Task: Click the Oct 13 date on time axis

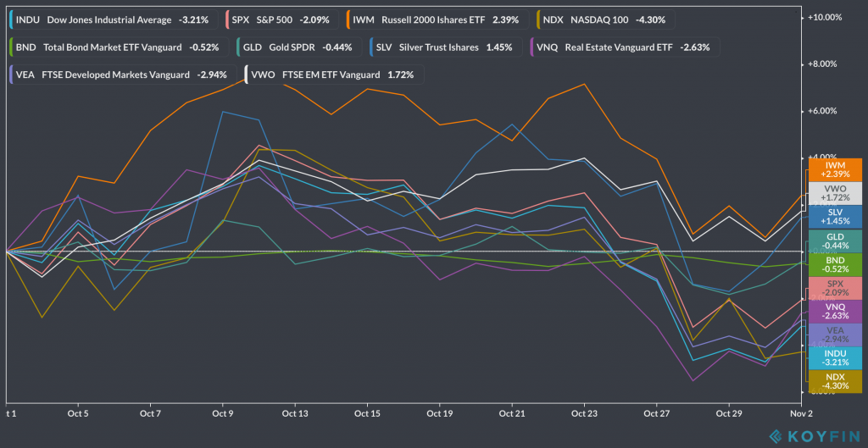Action: tap(295, 414)
